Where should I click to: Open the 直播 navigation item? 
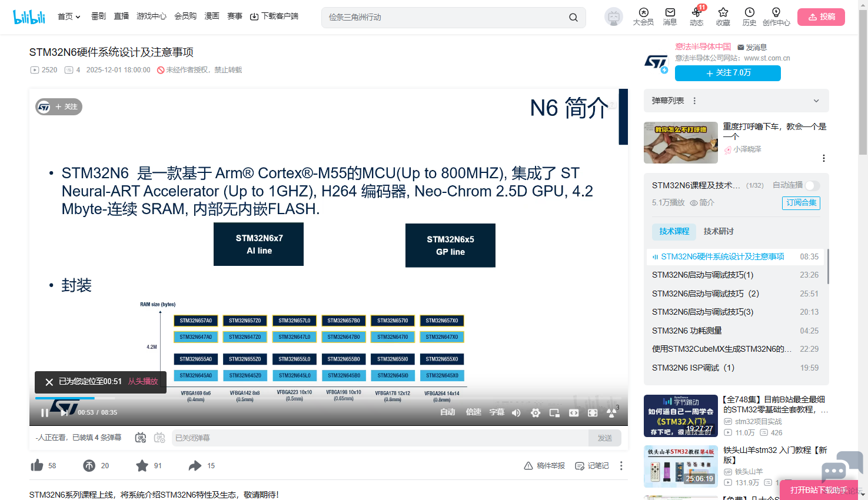point(121,16)
